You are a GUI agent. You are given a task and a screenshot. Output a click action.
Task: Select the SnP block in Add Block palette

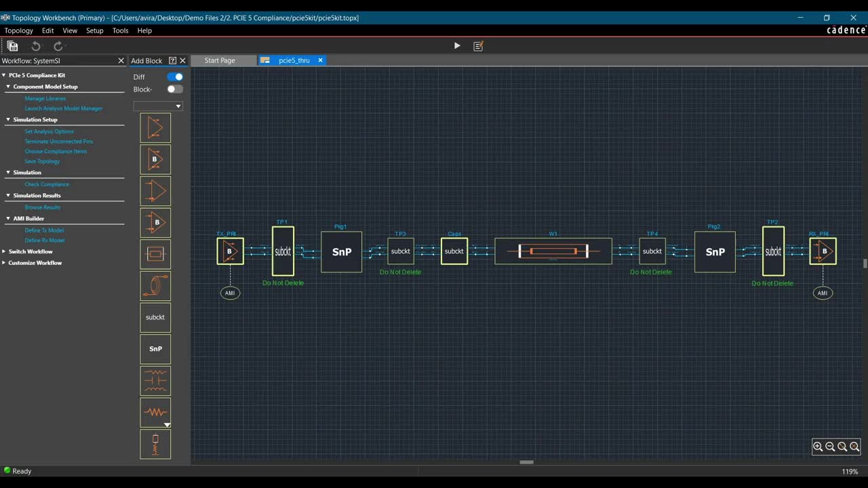155,349
